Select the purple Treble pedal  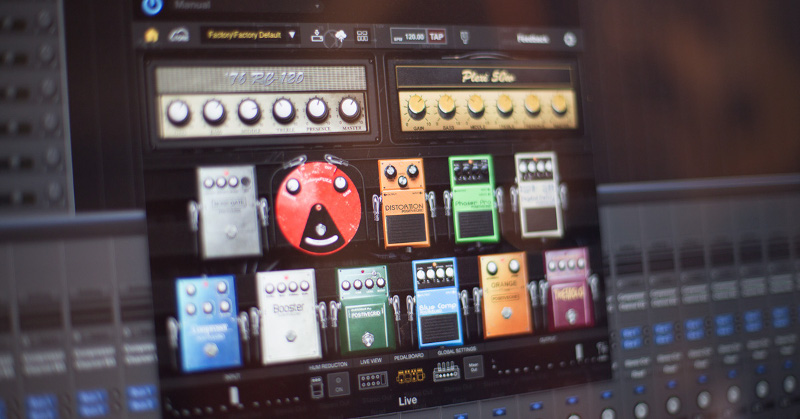coord(568,289)
